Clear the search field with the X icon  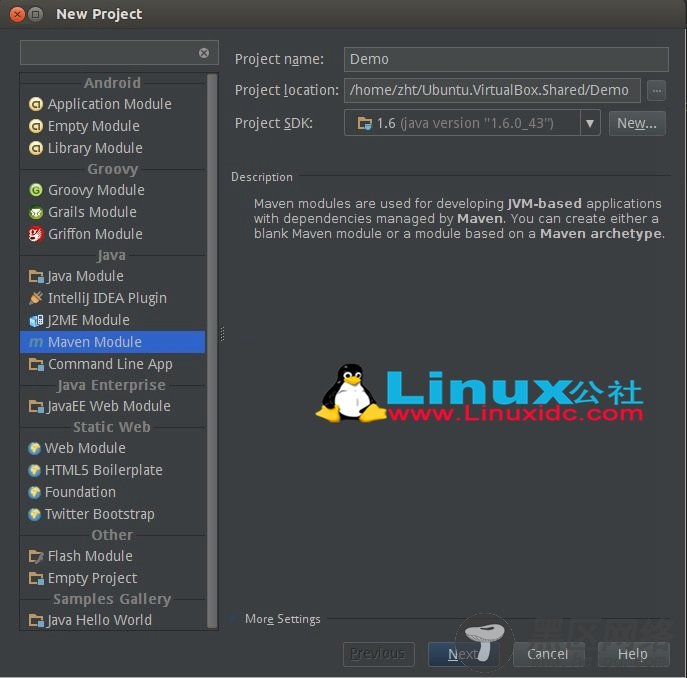pyautogui.click(x=204, y=53)
